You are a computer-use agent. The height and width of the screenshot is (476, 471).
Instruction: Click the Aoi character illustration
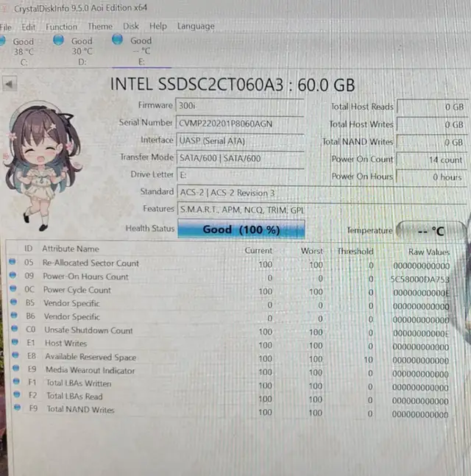(x=43, y=167)
